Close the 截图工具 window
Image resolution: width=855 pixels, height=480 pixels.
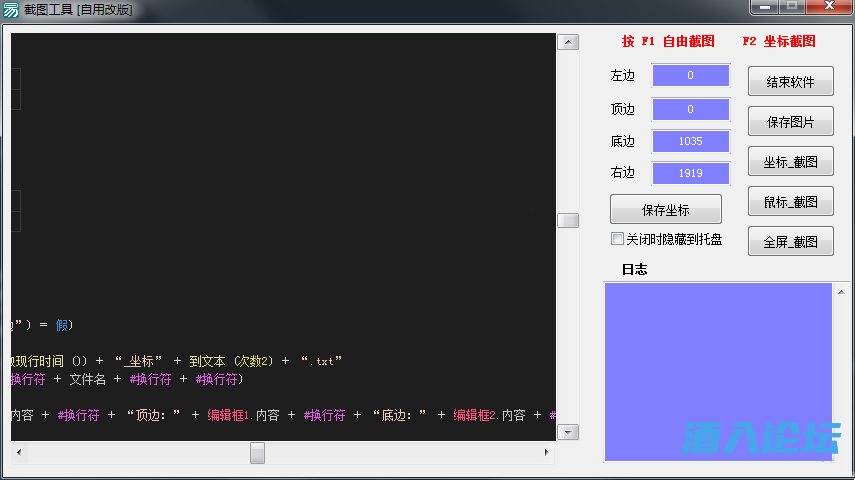click(x=828, y=8)
